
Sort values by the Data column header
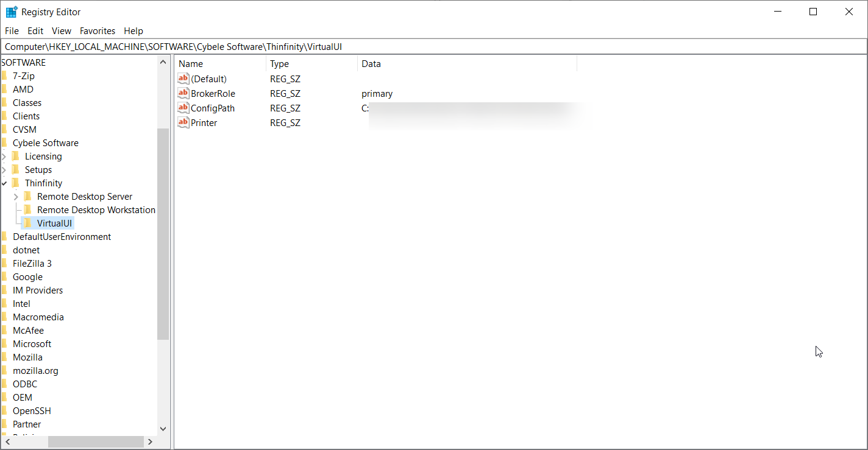click(468, 63)
